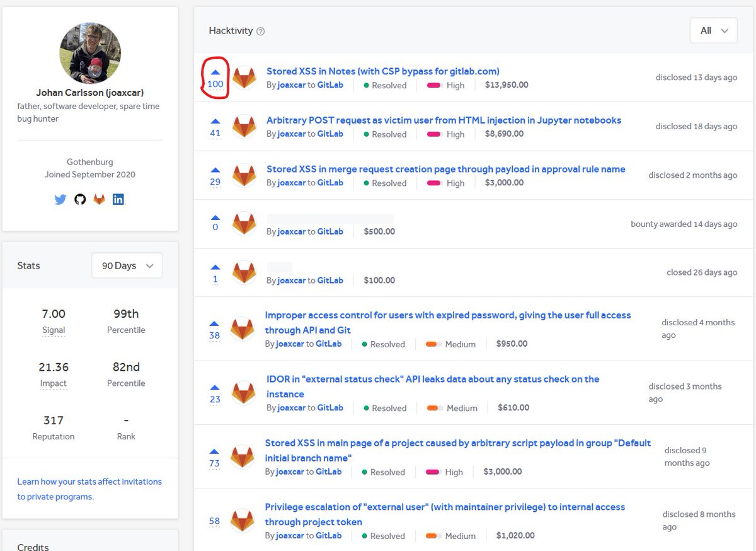Click the Credits section heading
This screenshot has height=551, width=756.
coord(33,546)
